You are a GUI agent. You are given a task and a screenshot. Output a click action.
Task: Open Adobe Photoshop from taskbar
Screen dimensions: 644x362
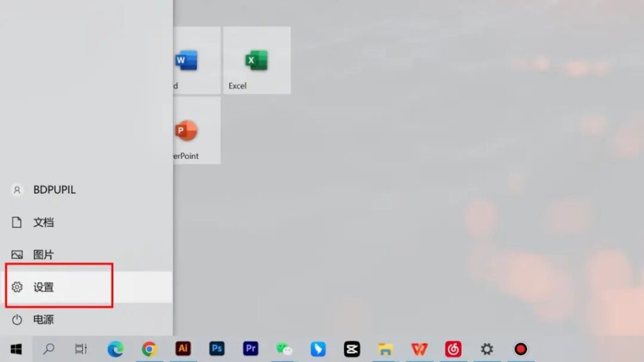pos(217,349)
